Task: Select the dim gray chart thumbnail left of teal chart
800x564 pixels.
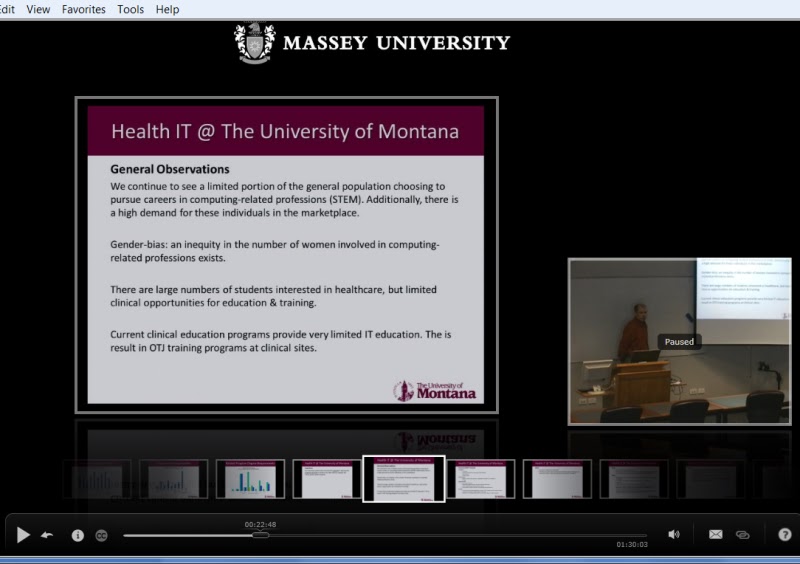Action: tap(173, 479)
